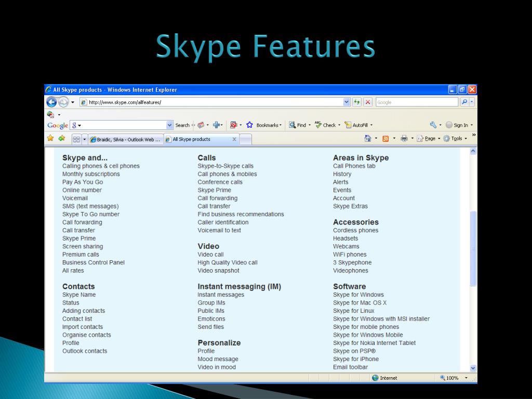532x399 pixels.
Task: Expand the address bar URL dropdown
Action: point(347,102)
